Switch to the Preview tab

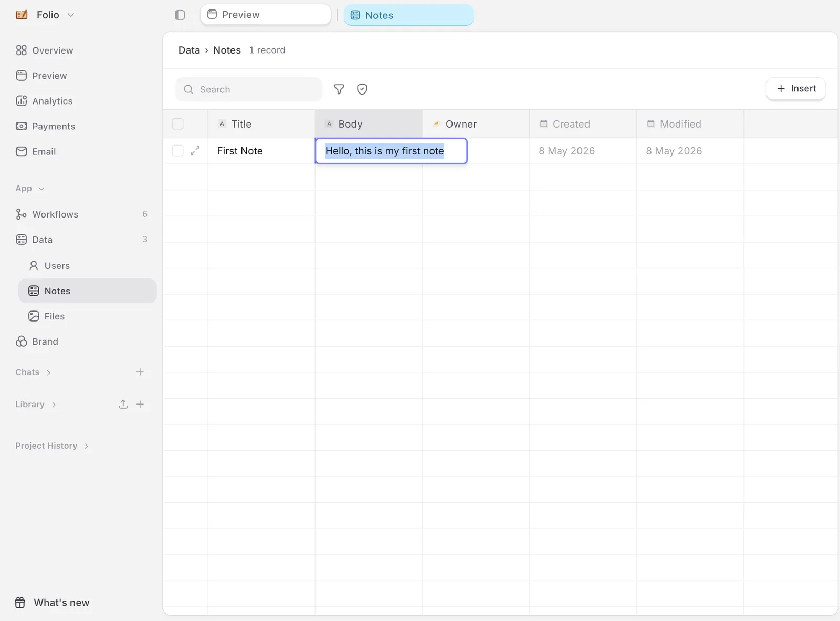(266, 15)
